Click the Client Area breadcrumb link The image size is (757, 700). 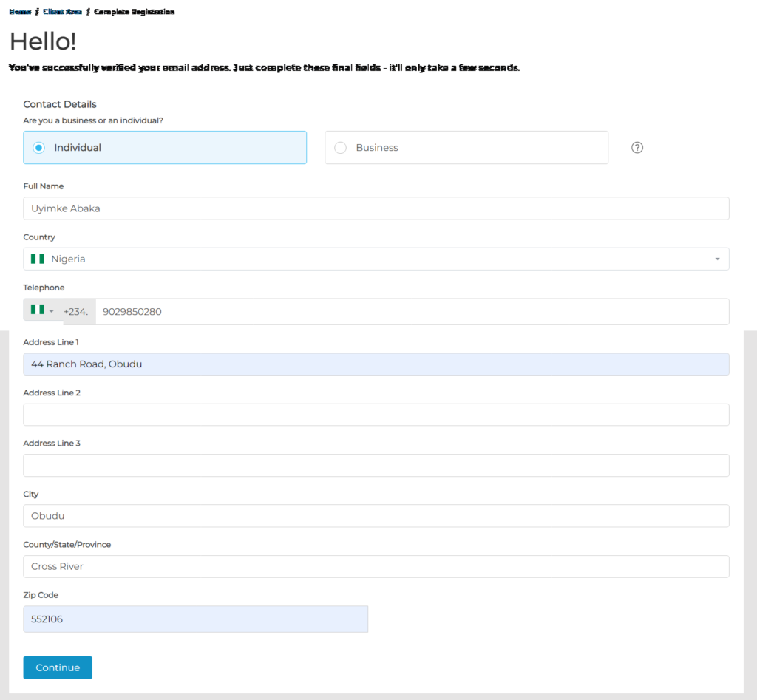click(x=62, y=12)
